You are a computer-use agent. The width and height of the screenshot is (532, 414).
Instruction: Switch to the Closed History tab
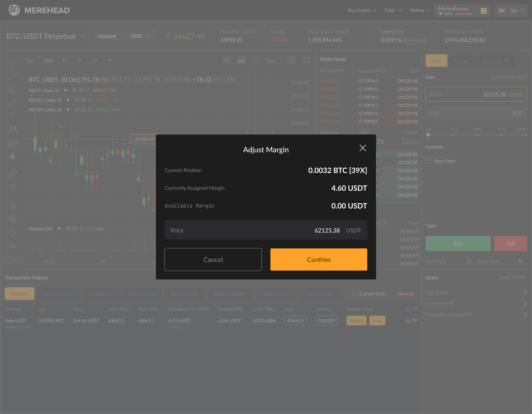(x=58, y=294)
